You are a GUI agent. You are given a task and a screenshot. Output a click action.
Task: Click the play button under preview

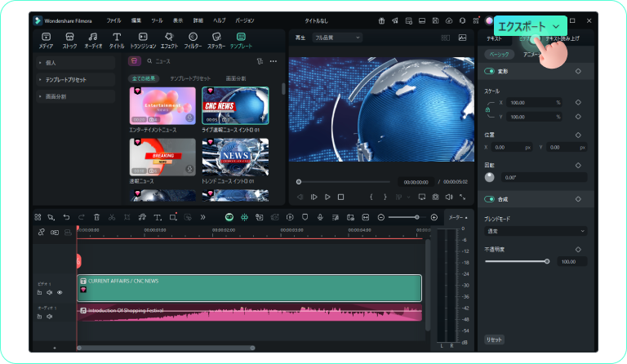327,197
